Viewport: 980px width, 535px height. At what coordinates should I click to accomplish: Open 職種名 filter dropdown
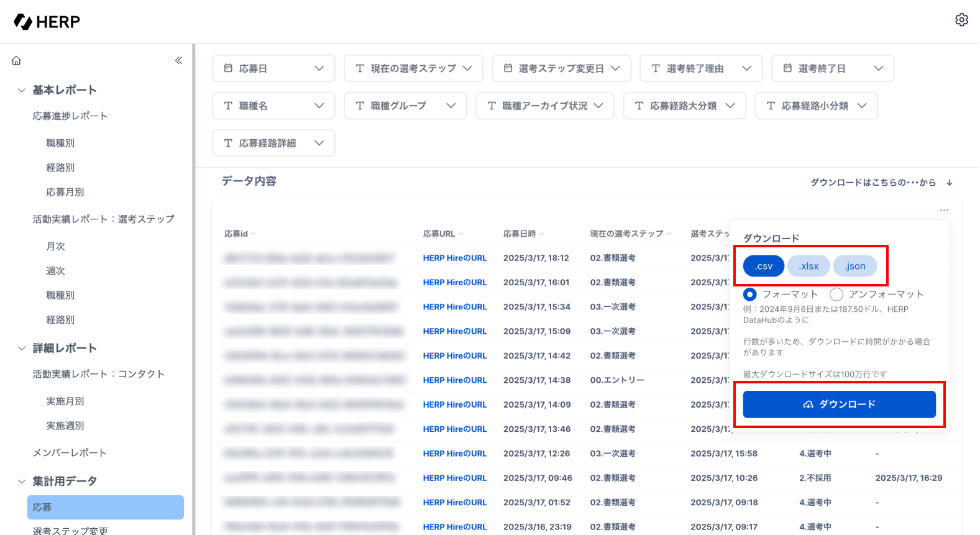[x=273, y=106]
